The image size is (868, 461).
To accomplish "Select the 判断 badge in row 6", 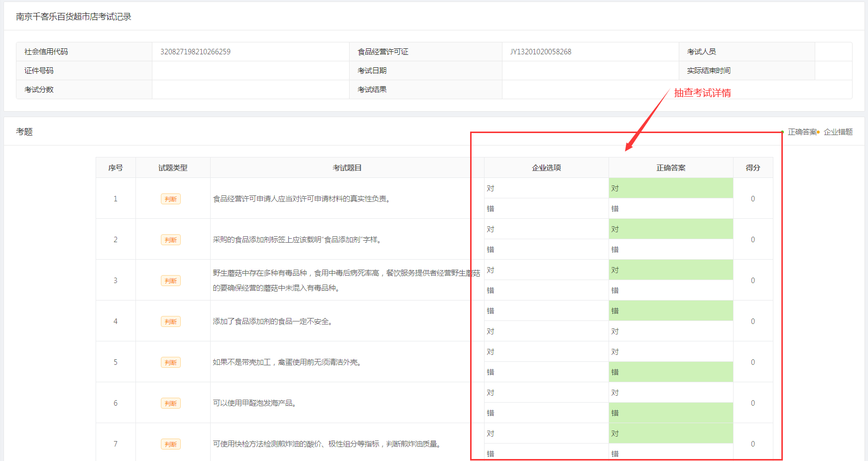I will tap(170, 403).
